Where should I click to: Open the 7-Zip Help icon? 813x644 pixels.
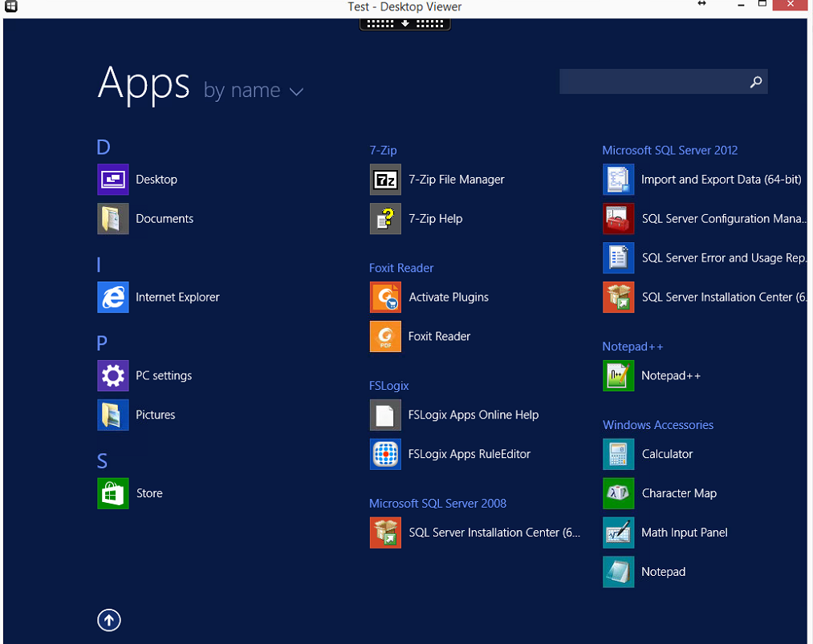coord(385,219)
